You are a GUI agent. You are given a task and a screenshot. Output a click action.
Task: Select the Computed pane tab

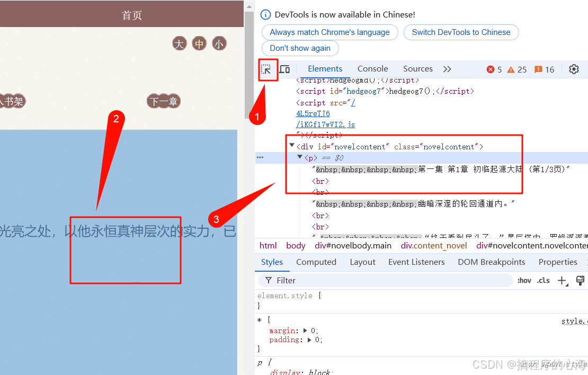click(316, 262)
